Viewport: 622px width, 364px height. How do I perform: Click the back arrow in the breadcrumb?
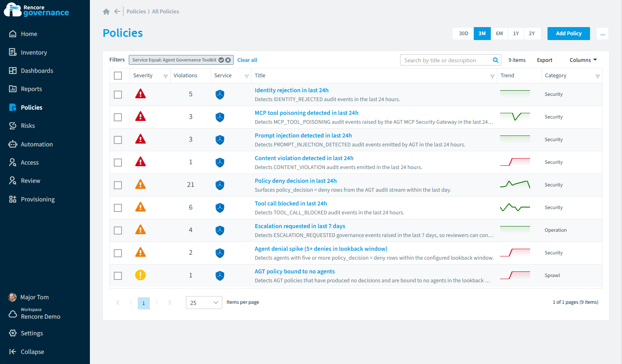click(117, 11)
